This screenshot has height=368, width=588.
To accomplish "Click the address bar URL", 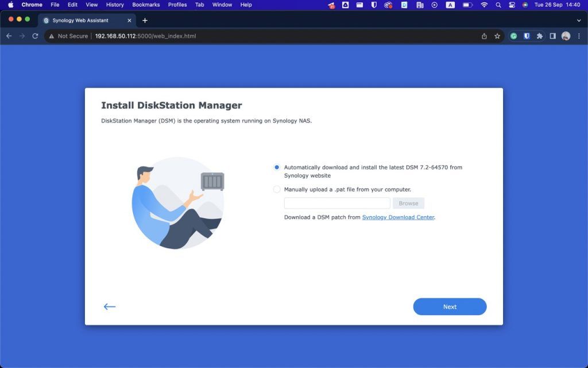I will coord(145,36).
